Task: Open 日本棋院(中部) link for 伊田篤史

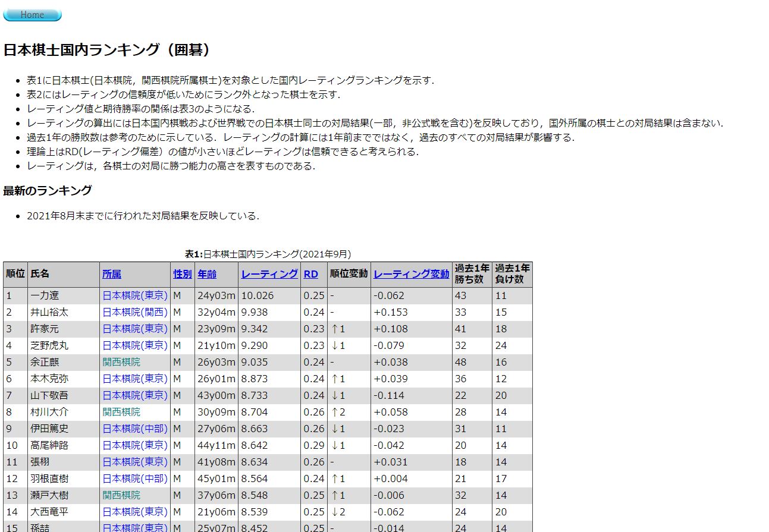Action: click(135, 429)
